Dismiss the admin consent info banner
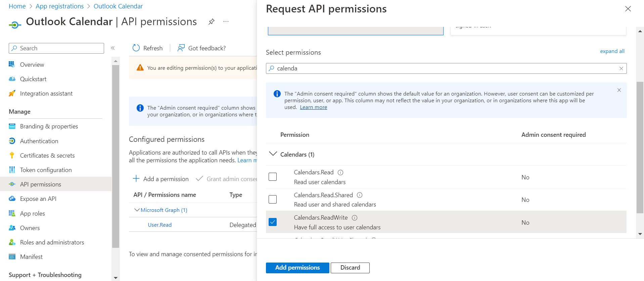The width and height of the screenshot is (644, 281). point(619,90)
